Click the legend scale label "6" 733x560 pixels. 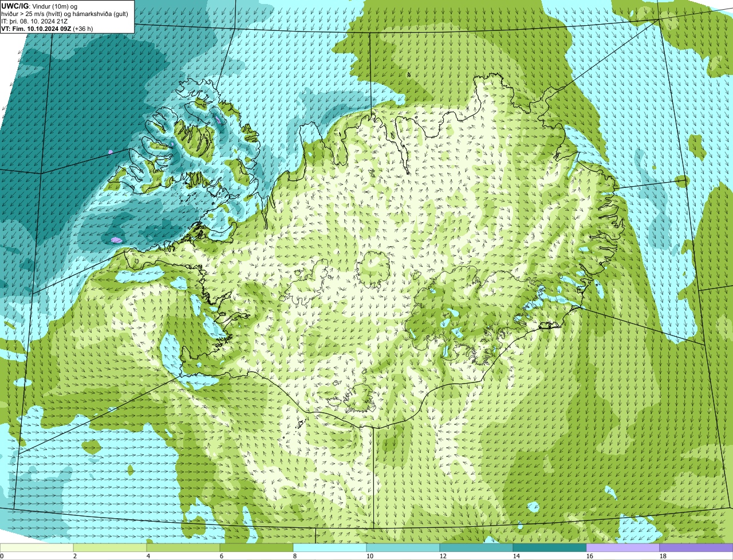click(222, 556)
